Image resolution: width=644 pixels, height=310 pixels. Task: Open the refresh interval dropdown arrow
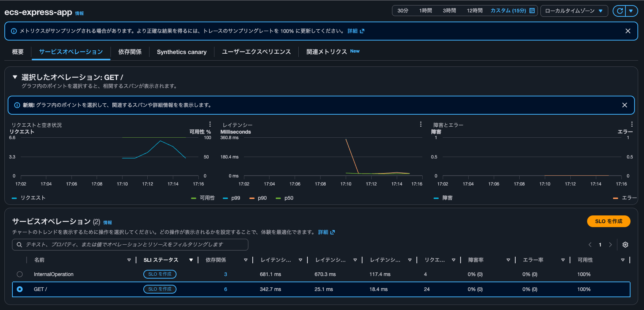[x=631, y=11]
